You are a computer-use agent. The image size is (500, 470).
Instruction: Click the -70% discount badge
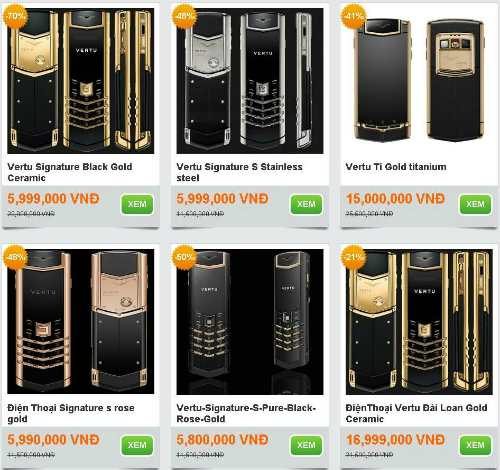pos(15,16)
